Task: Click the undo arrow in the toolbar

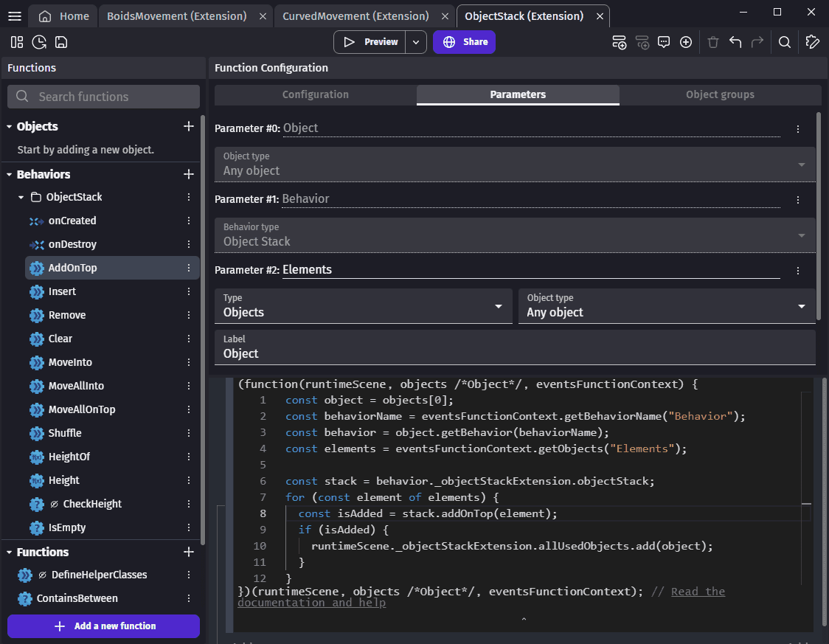Action: (x=735, y=42)
